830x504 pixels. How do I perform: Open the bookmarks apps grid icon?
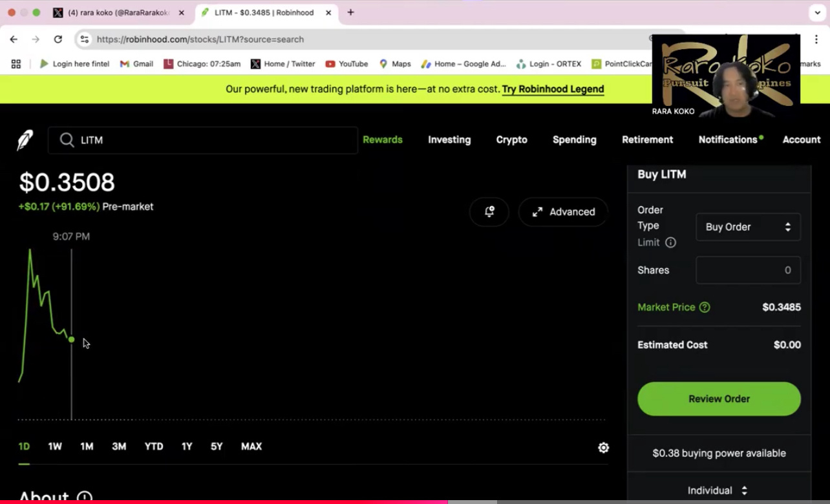point(16,64)
